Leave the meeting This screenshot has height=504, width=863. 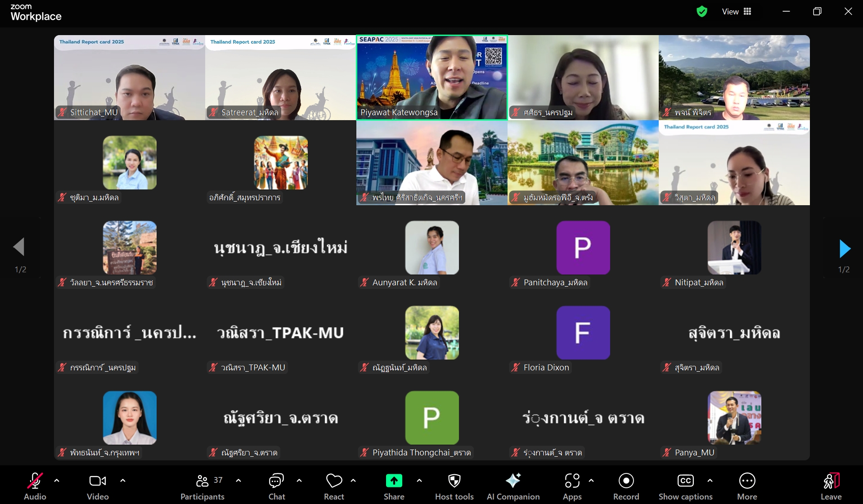(831, 486)
